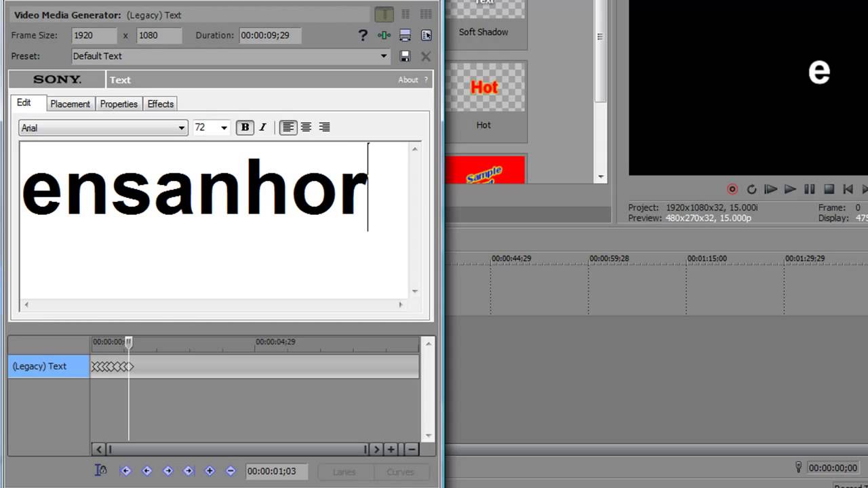Toggle Bold text formatting
The width and height of the screenshot is (868, 488).
pos(245,127)
